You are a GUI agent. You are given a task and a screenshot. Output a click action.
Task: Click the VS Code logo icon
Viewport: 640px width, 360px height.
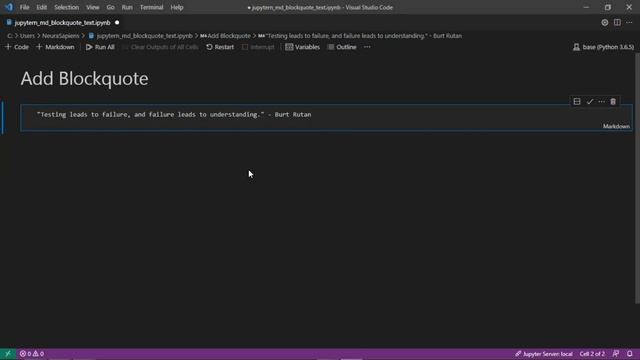pos(9,7)
